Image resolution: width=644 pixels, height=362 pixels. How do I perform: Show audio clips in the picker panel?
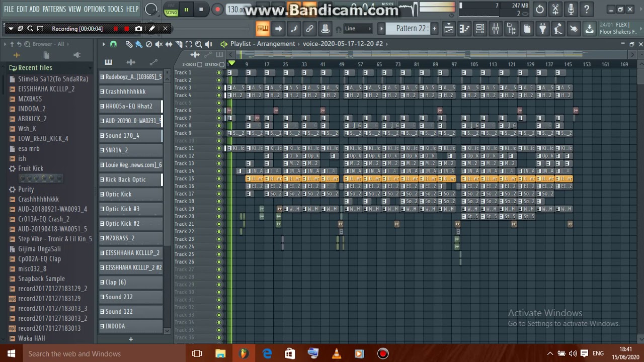[131, 62]
